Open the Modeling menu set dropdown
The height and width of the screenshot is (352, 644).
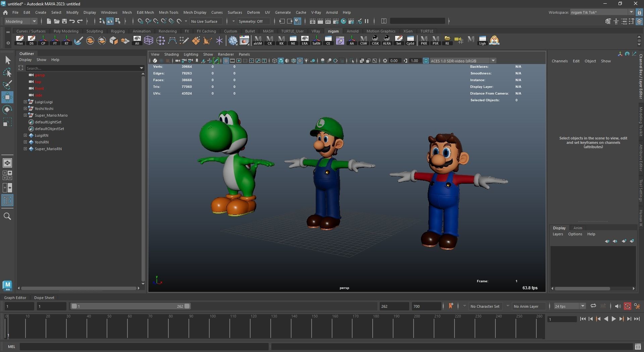[21, 21]
